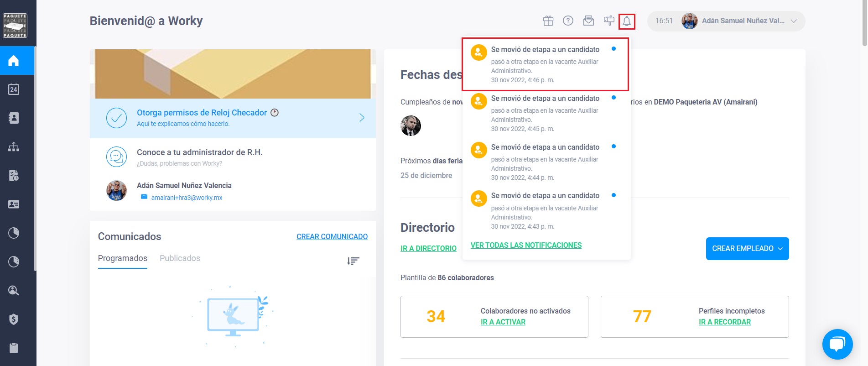
Task: Open the signpost icon in header
Action: 609,21
